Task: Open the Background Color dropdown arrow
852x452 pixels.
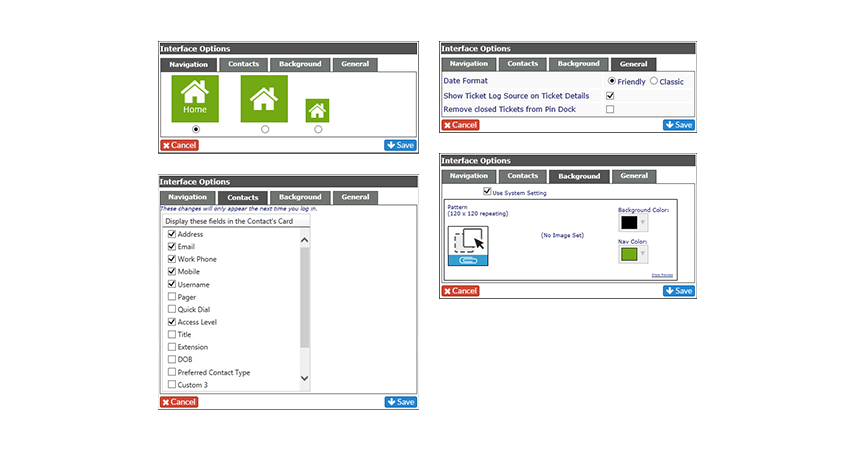Action: point(643,222)
